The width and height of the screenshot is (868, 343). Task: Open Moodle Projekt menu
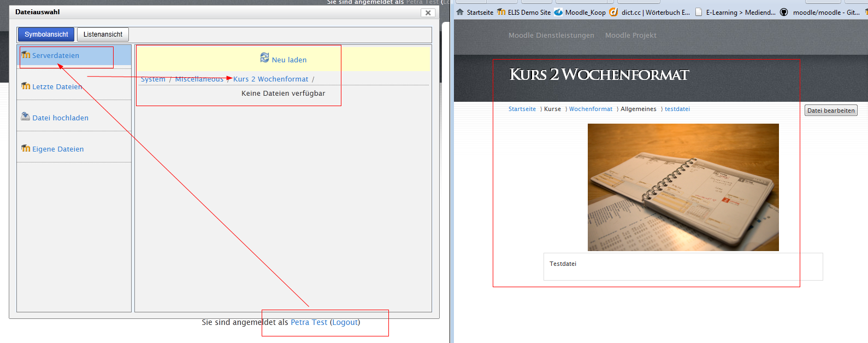tap(631, 36)
